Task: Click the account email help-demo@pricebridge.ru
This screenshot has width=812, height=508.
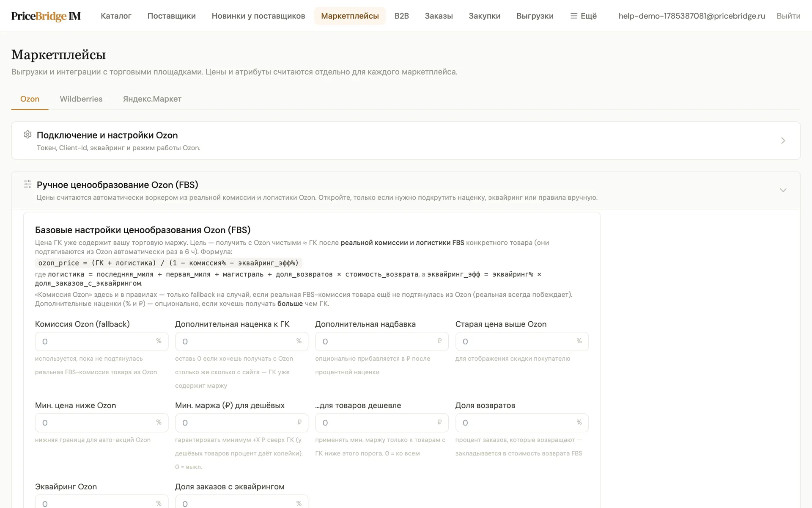Action: tap(691, 16)
